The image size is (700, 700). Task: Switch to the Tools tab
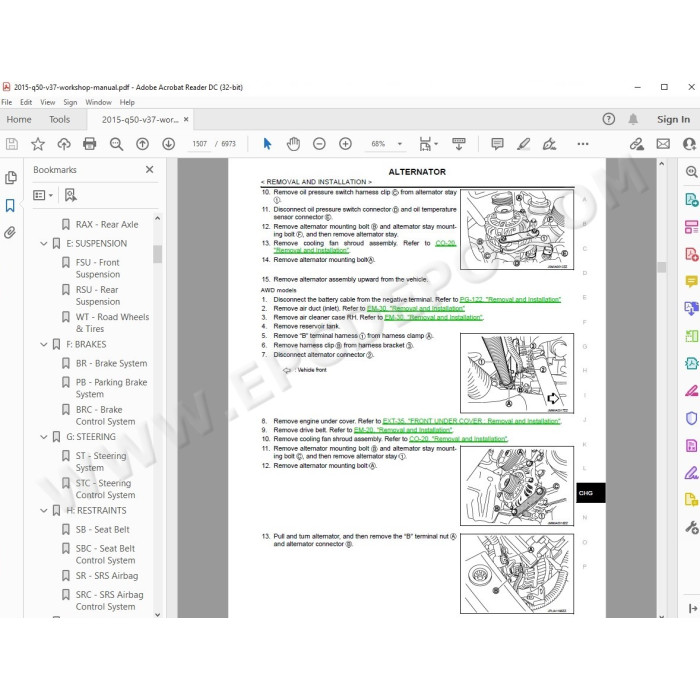[x=59, y=119]
